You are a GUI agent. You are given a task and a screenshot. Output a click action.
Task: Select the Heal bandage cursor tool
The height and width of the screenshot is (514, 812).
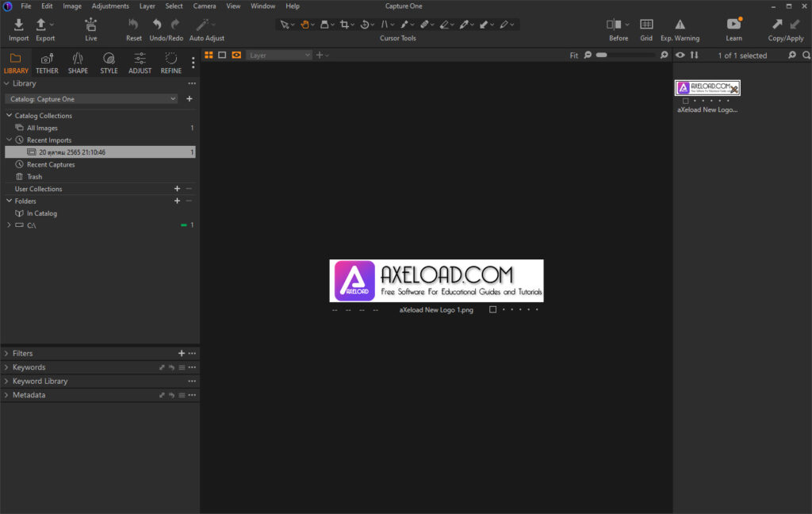pos(424,25)
